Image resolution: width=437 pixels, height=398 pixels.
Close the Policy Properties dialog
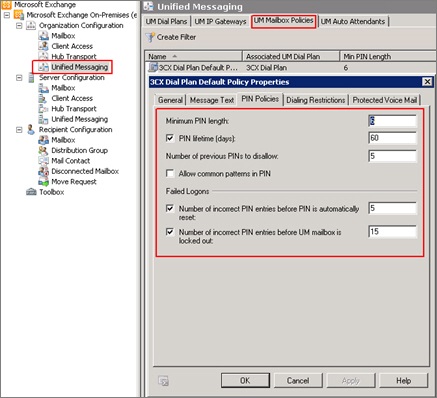coord(427,82)
